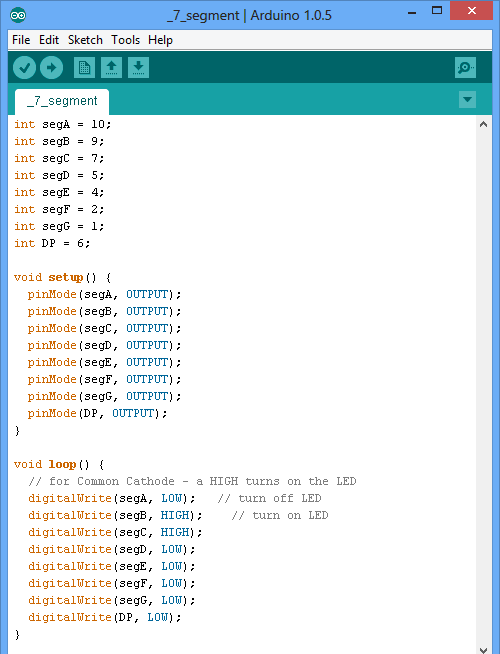Click the Verify checkmark button
The height and width of the screenshot is (654, 500).
coord(25,68)
